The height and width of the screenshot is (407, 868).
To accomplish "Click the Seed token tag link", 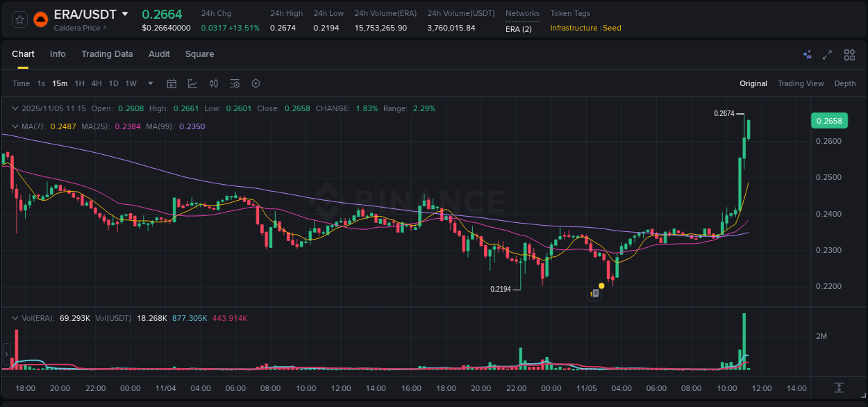I will point(612,28).
